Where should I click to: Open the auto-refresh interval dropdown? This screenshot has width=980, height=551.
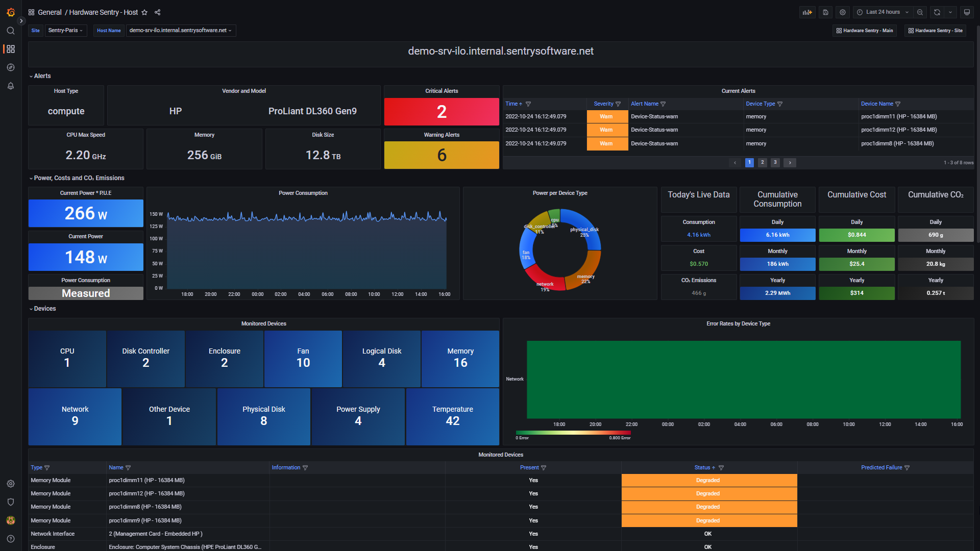950,12
